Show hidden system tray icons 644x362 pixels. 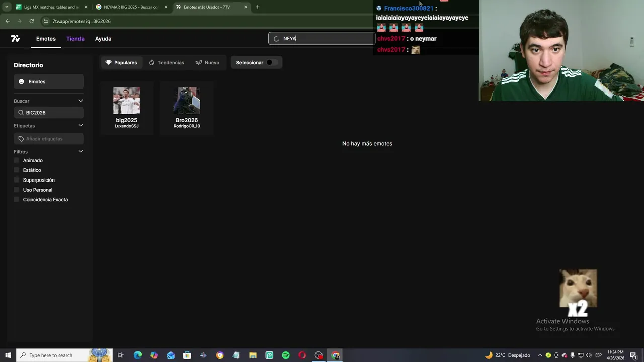(x=540, y=355)
